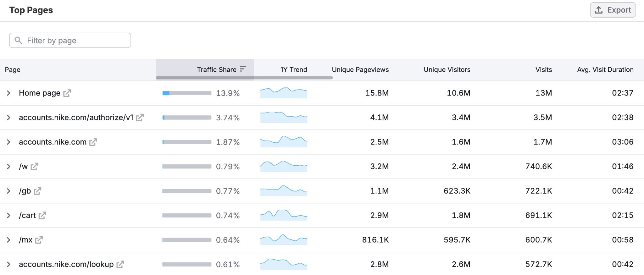Sort by Unique Pageviews column
Viewport: 644px width, 275px height.
[x=360, y=69]
